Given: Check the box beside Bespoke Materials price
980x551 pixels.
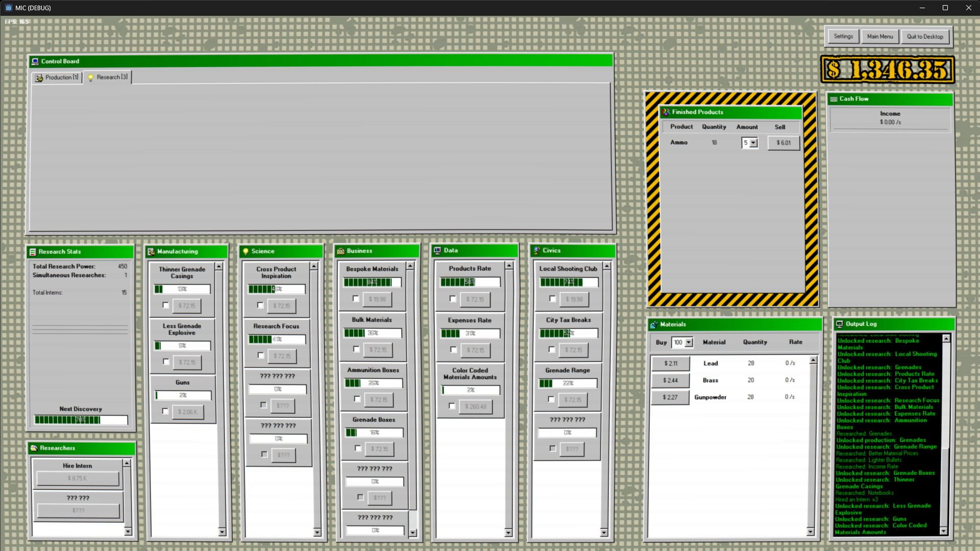Looking at the screenshot, I should click(356, 299).
